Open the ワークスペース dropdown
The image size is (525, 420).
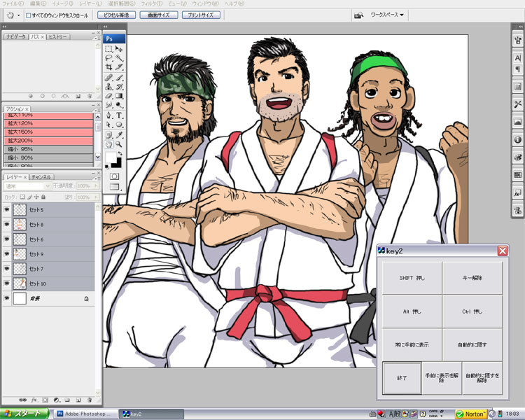387,15
